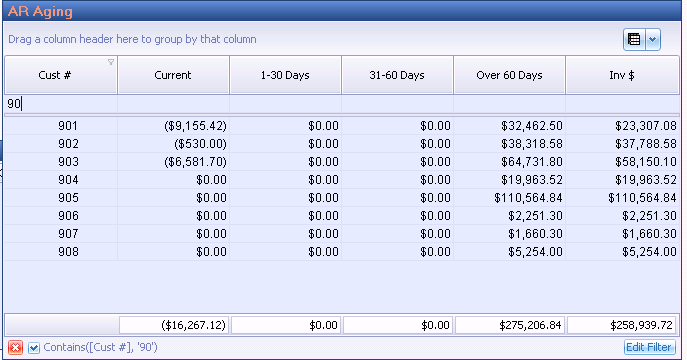Select customer 907 row cell

60,234
